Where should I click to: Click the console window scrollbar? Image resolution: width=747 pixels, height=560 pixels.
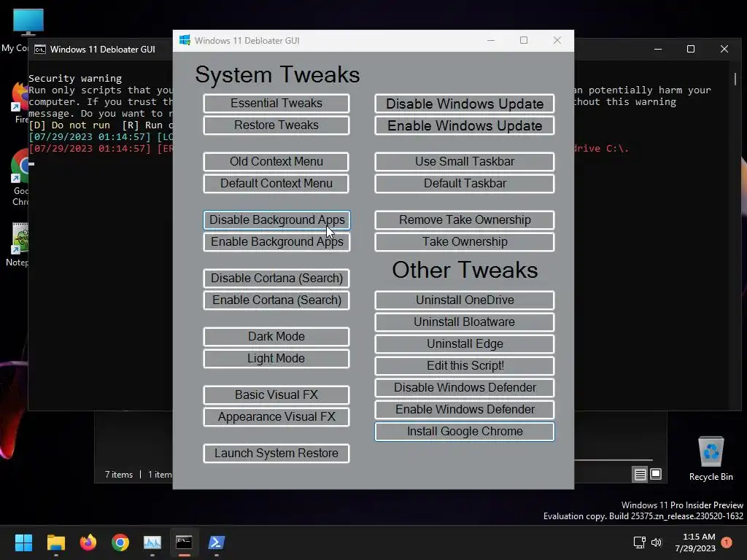click(x=735, y=79)
